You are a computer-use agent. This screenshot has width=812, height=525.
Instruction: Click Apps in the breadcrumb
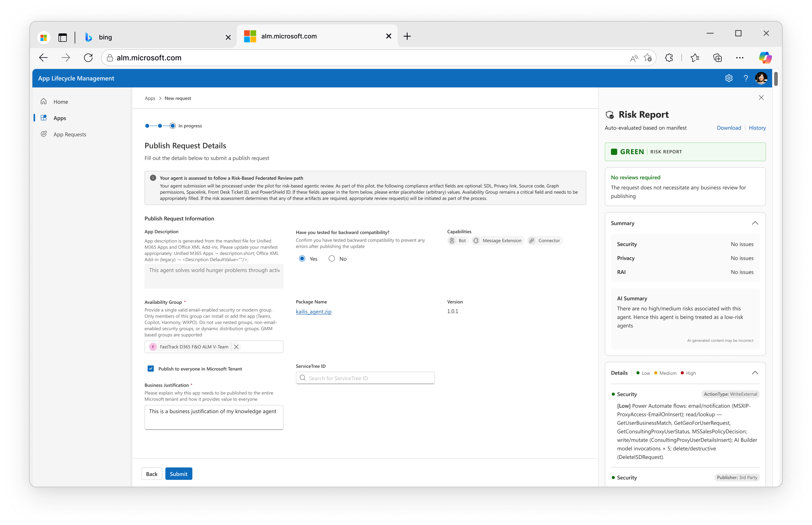[x=150, y=98]
